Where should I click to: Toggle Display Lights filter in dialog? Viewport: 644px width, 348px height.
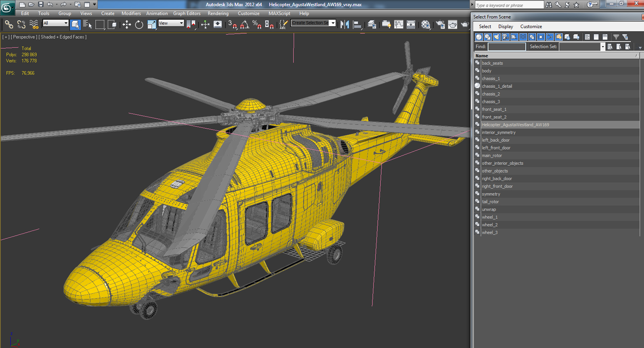496,37
